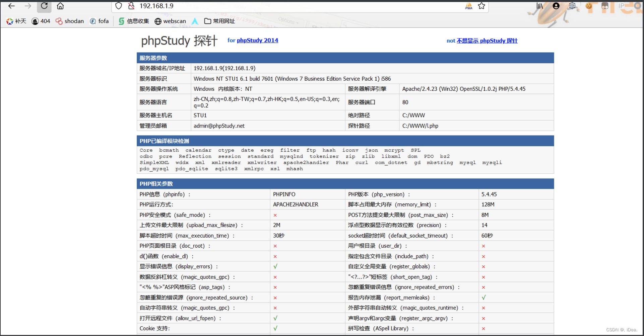The height and width of the screenshot is (336, 644).
Task: Click the post_max_size value 8M
Action: tap(485, 215)
